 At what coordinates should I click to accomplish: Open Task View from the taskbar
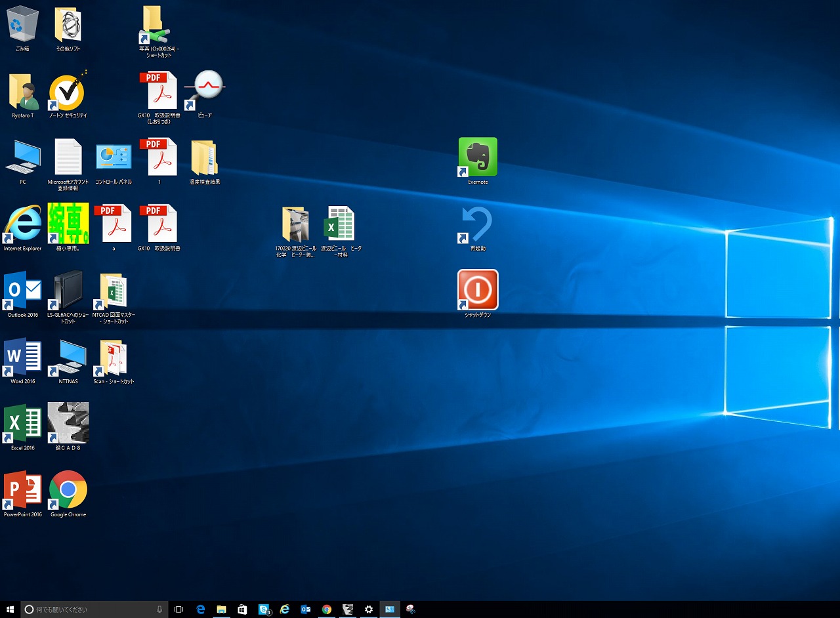(178, 609)
